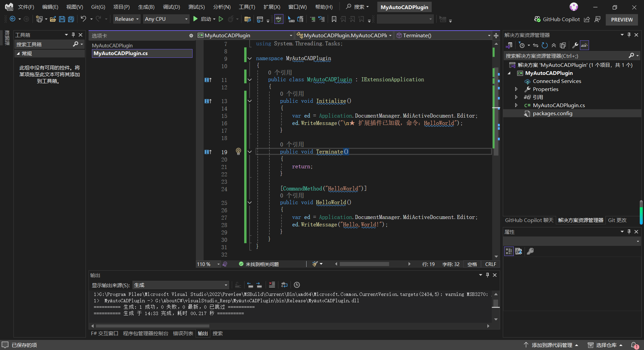The width and height of the screenshot is (644, 350).
Task: Click the GitHub Copilot button
Action: click(x=557, y=19)
